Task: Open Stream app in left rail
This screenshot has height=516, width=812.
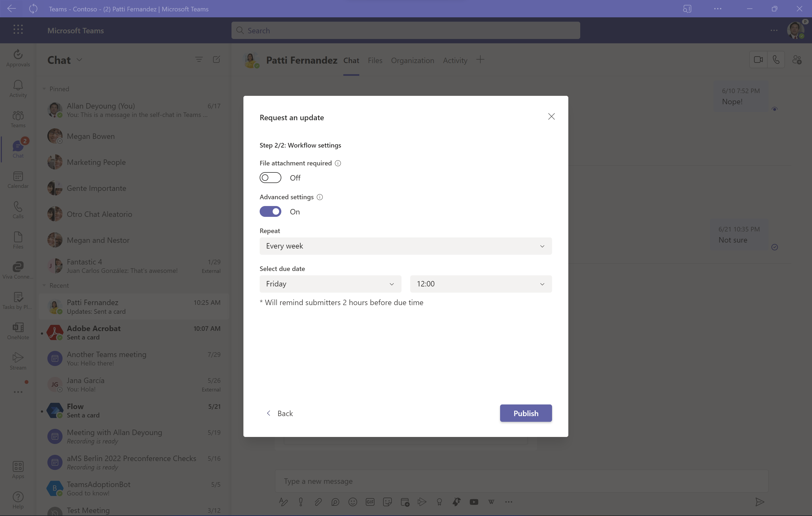Action: click(18, 361)
